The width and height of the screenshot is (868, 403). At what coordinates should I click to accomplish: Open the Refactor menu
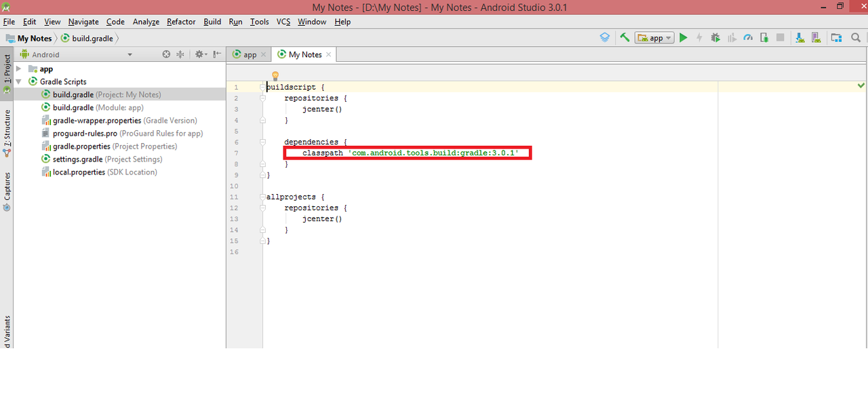pyautogui.click(x=181, y=22)
